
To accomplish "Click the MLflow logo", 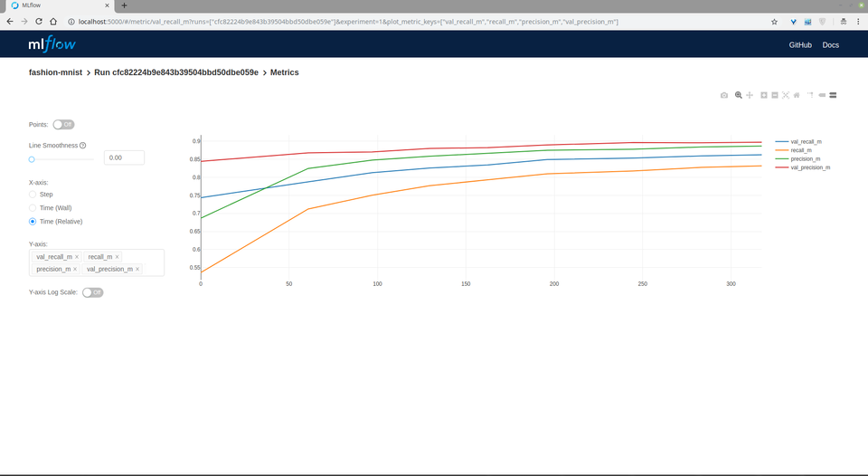I will pyautogui.click(x=52, y=43).
